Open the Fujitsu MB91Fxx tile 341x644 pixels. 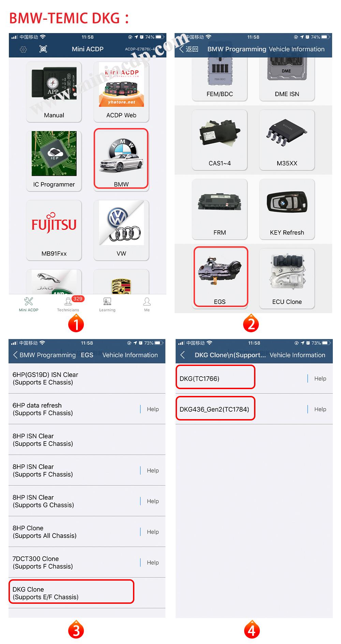point(54,230)
